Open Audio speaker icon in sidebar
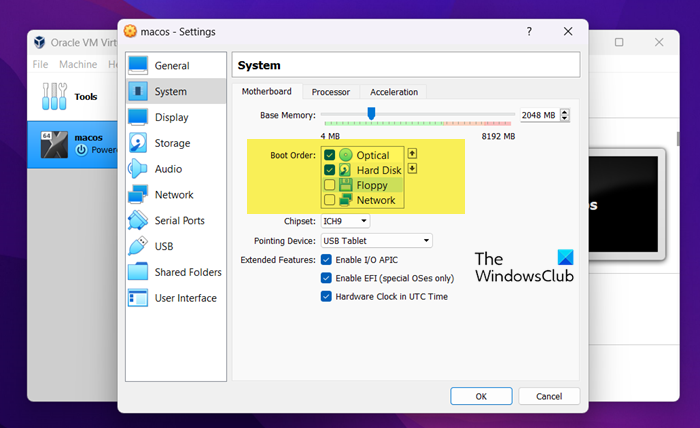 pyautogui.click(x=138, y=169)
